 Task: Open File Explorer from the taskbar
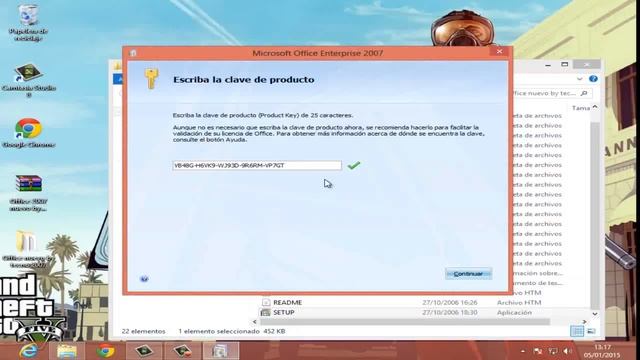tap(67, 351)
